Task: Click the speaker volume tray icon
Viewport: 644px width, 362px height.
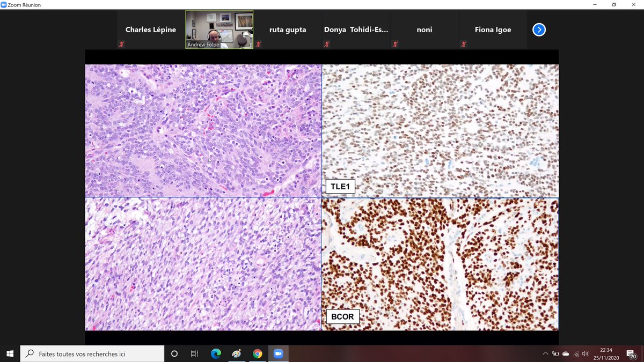Action: pyautogui.click(x=586, y=353)
